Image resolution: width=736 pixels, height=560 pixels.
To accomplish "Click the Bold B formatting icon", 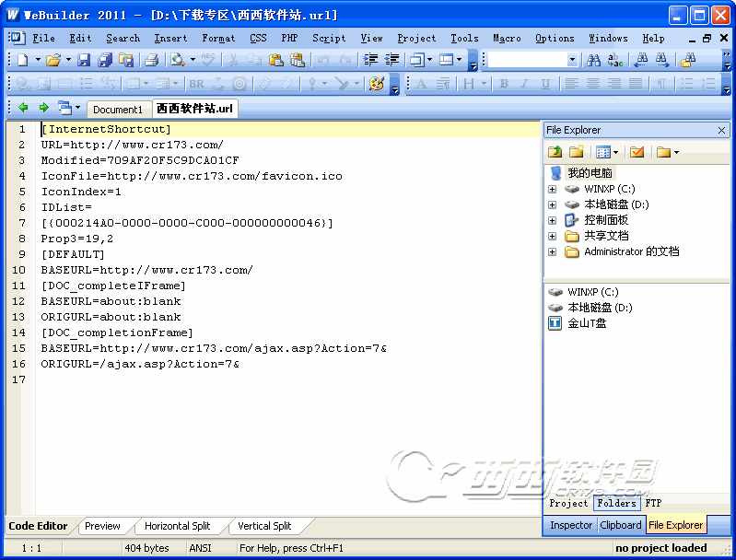I will tap(504, 84).
